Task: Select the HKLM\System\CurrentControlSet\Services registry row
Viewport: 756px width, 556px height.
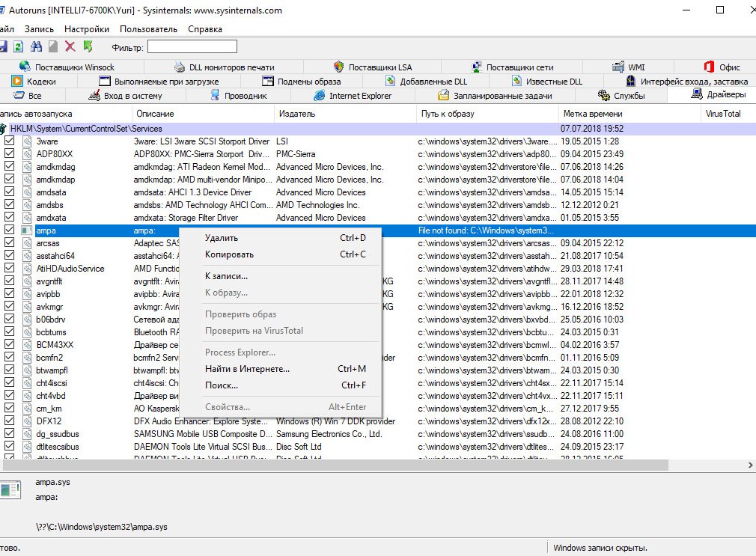Action: (378, 129)
